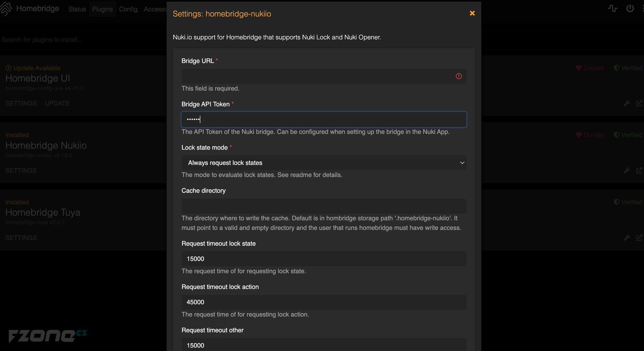Open SETTINGS for Homebridge UI
Screen dimensions: 644x351
click(21, 103)
